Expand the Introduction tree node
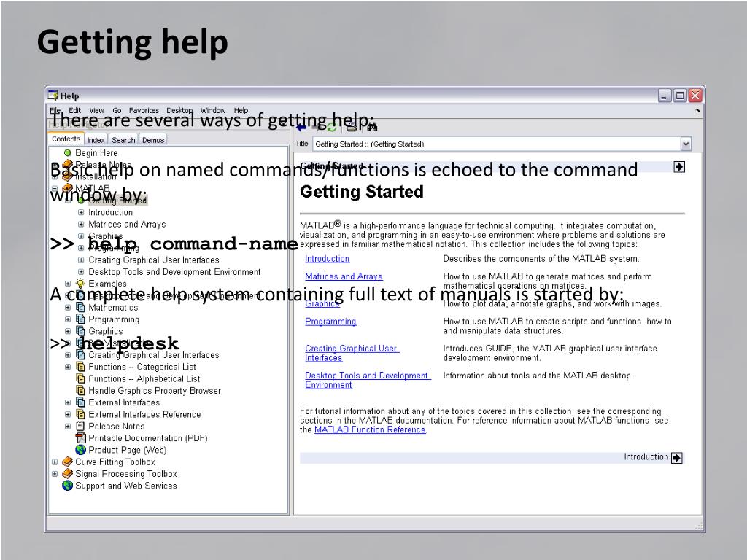747x560 pixels. click(x=81, y=212)
